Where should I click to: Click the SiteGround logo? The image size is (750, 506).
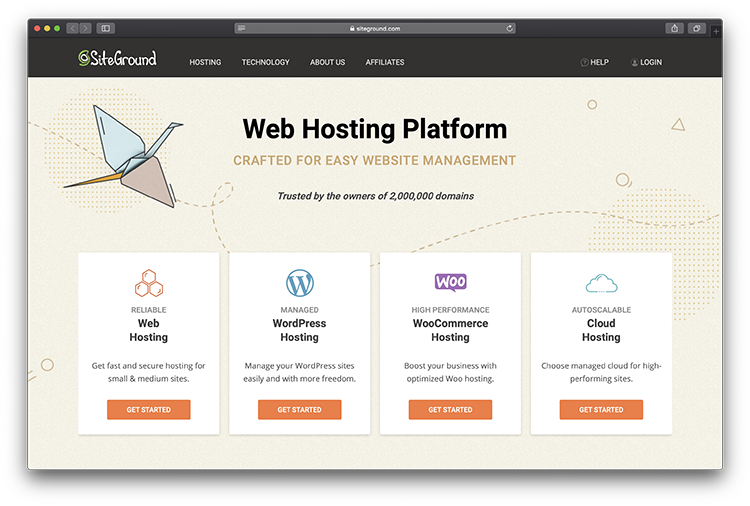point(117,58)
